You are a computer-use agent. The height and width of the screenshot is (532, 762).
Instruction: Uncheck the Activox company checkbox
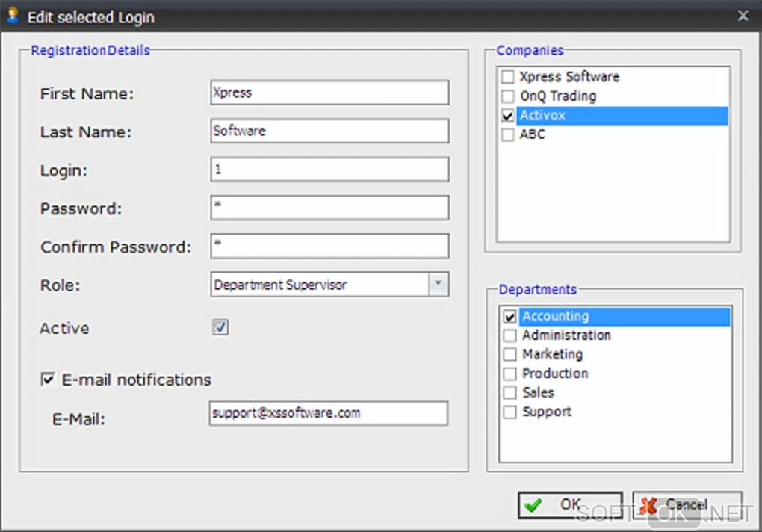pyautogui.click(x=508, y=116)
